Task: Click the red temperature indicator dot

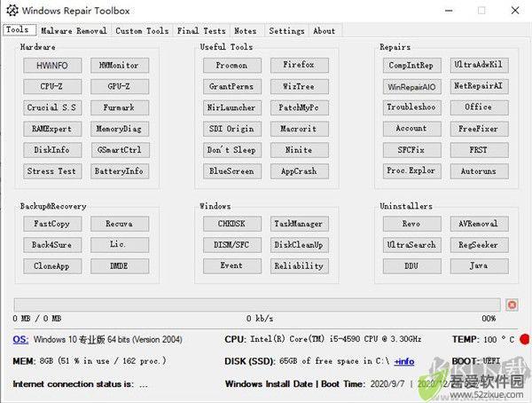Action: tap(525, 339)
